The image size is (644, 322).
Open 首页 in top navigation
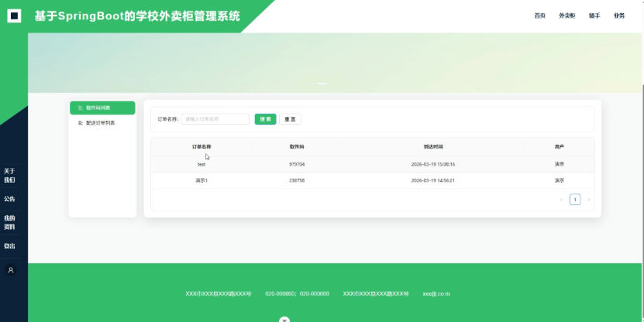[539, 15]
